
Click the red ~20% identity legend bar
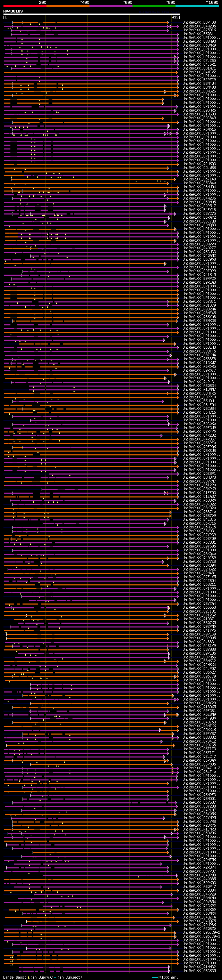[x=25, y=7]
